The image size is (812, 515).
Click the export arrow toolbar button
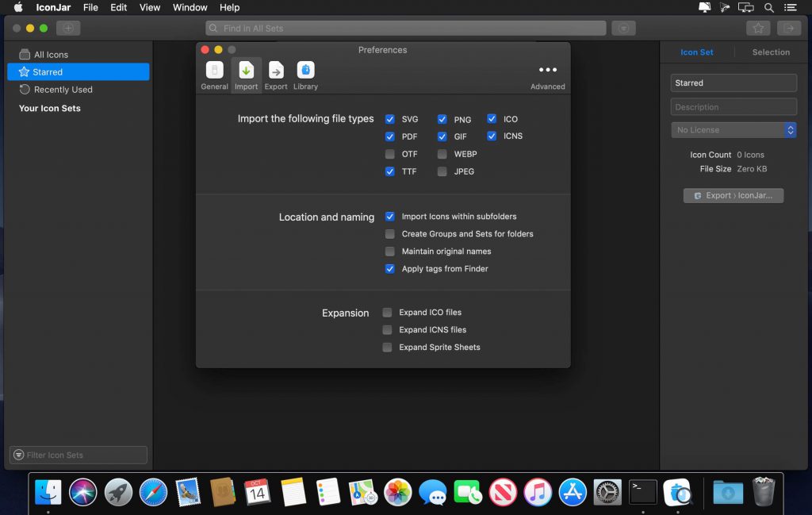click(788, 28)
